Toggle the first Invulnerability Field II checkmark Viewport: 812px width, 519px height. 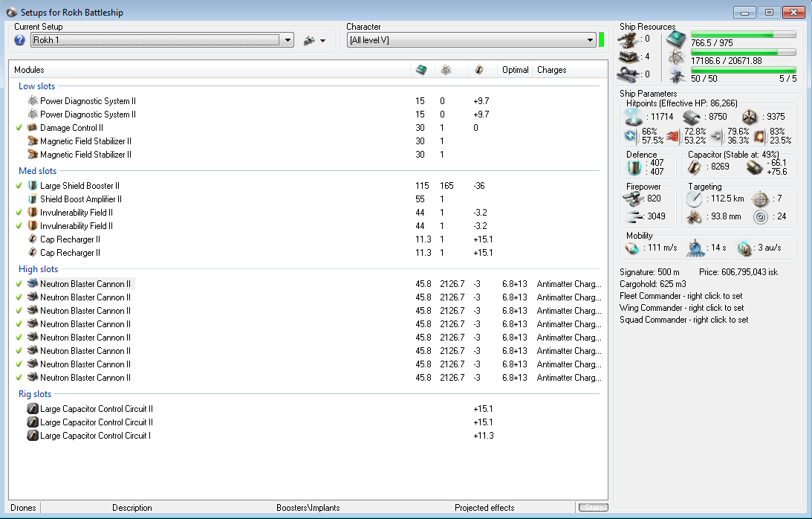coord(19,213)
